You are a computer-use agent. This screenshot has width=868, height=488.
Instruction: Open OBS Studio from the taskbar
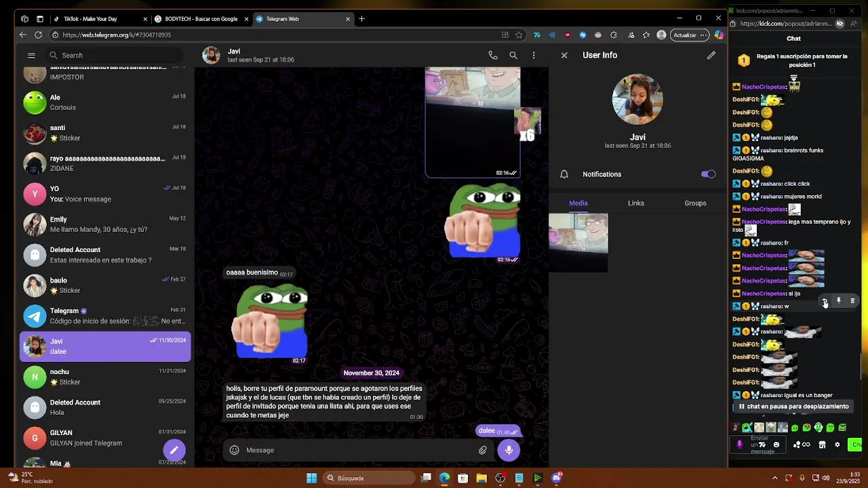[500, 478]
